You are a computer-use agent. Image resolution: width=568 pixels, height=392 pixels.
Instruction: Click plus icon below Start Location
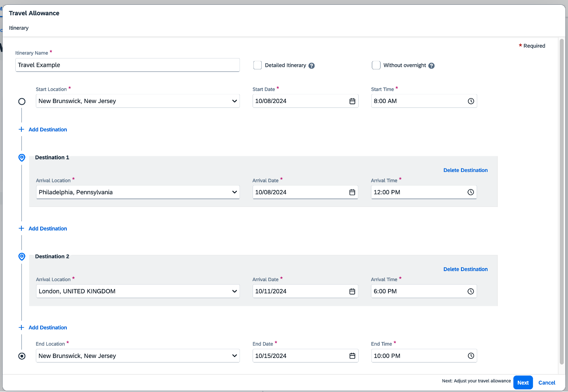[x=21, y=130]
